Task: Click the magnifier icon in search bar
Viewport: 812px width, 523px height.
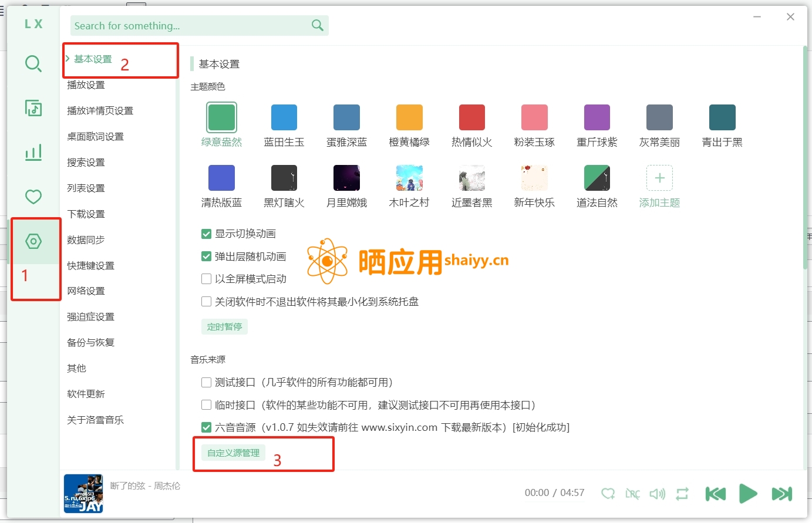Action: pos(318,25)
